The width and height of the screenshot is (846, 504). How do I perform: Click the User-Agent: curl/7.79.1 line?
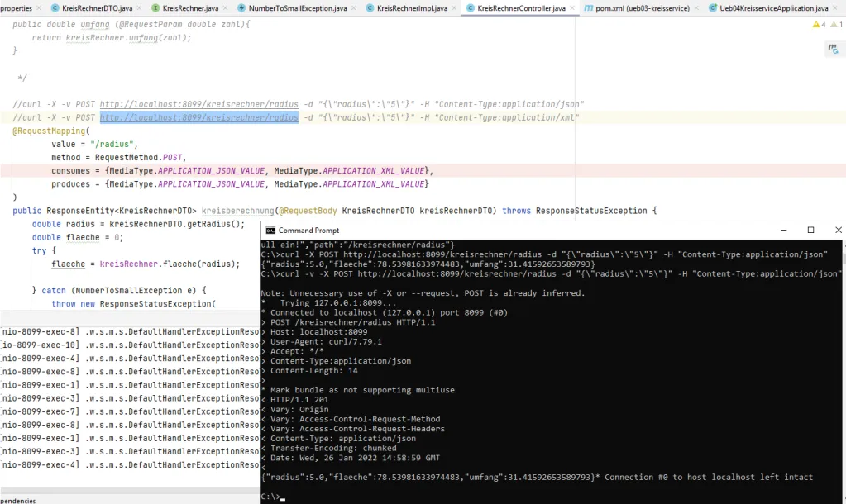321,341
